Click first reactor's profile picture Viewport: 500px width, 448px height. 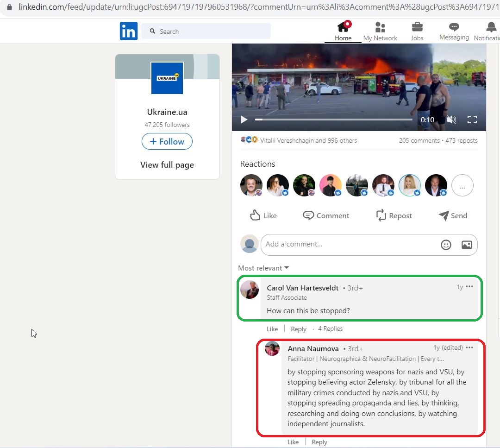(251, 185)
